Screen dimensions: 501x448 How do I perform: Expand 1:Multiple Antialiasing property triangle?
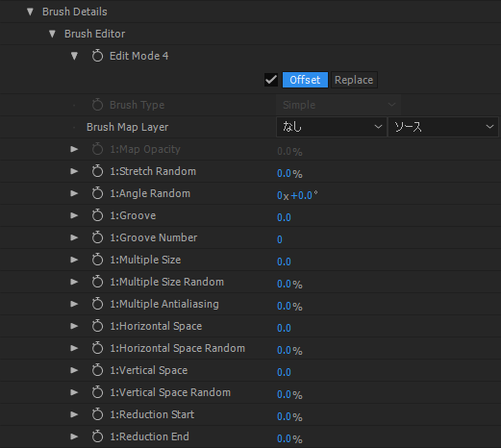(74, 304)
